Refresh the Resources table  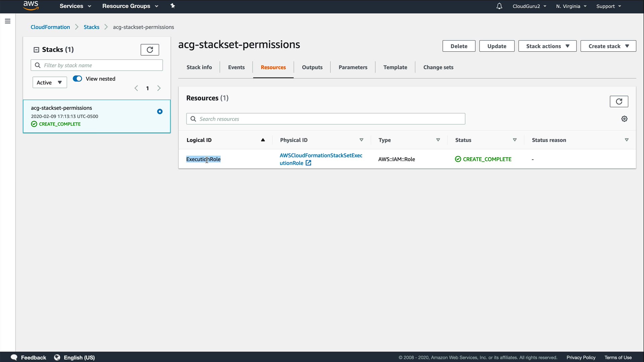click(619, 101)
